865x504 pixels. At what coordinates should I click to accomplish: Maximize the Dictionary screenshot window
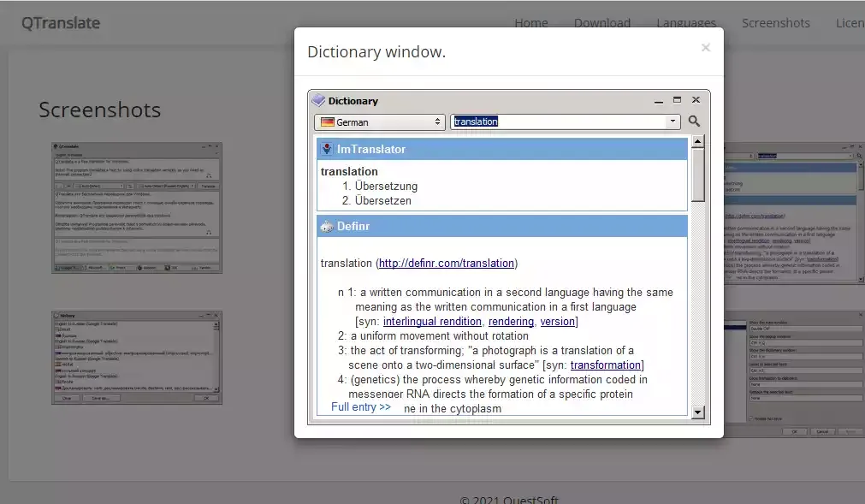677,100
